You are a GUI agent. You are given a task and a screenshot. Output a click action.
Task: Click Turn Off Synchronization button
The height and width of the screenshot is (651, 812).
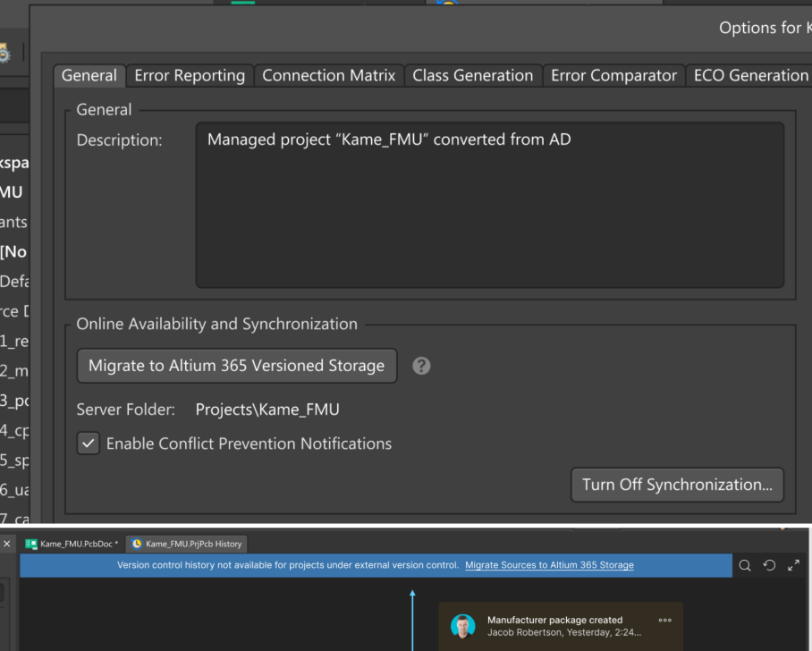click(677, 485)
